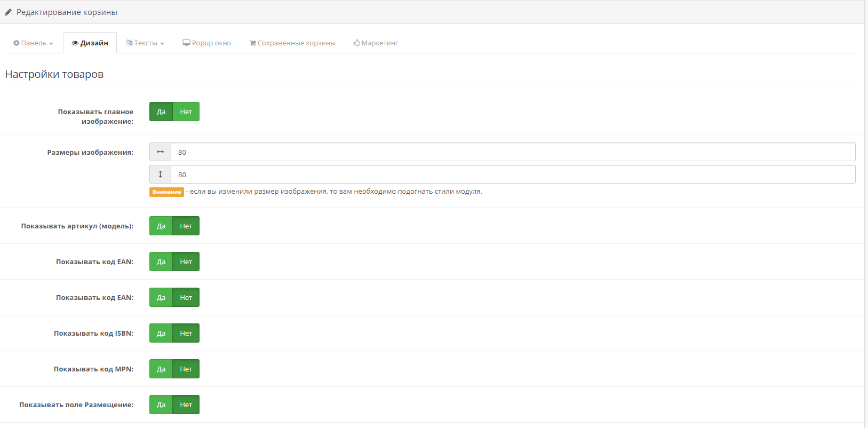The width and height of the screenshot is (868, 428).
Task: Expand the Панель dropdown caret
Action: pyautogui.click(x=51, y=44)
